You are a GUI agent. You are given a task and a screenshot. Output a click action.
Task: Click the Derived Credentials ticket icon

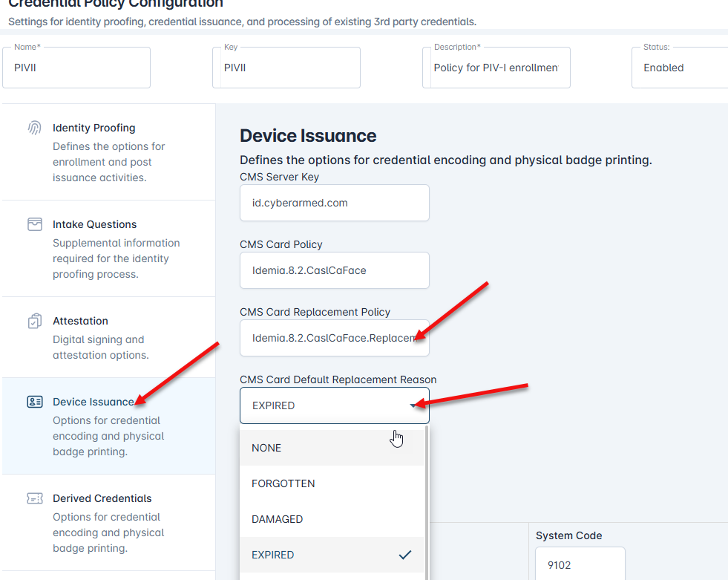click(x=34, y=498)
